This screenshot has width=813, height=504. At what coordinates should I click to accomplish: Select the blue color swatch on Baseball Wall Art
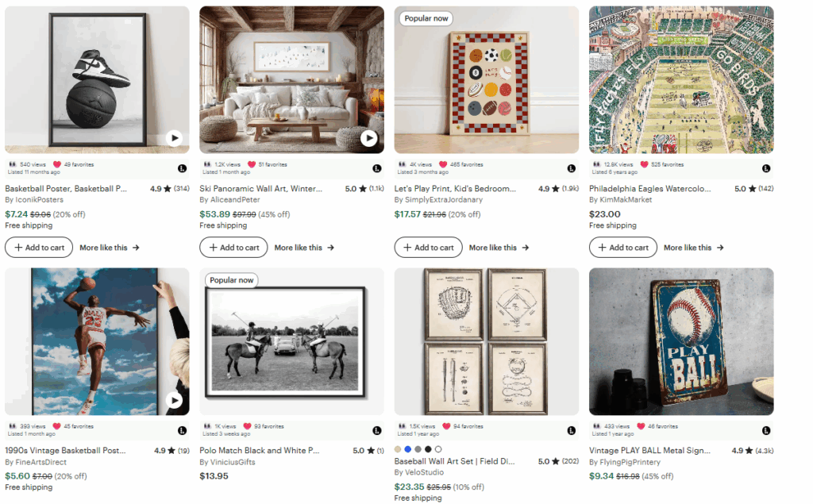point(408,449)
